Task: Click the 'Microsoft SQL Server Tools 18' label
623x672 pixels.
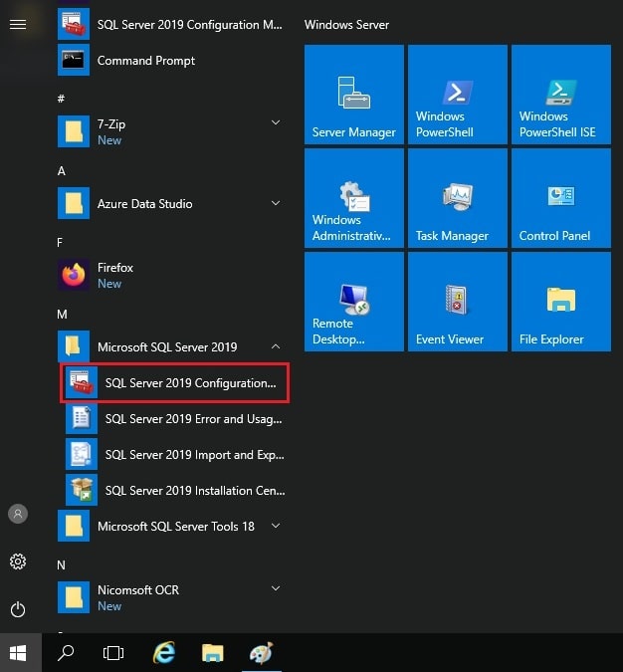Action: 176,526
